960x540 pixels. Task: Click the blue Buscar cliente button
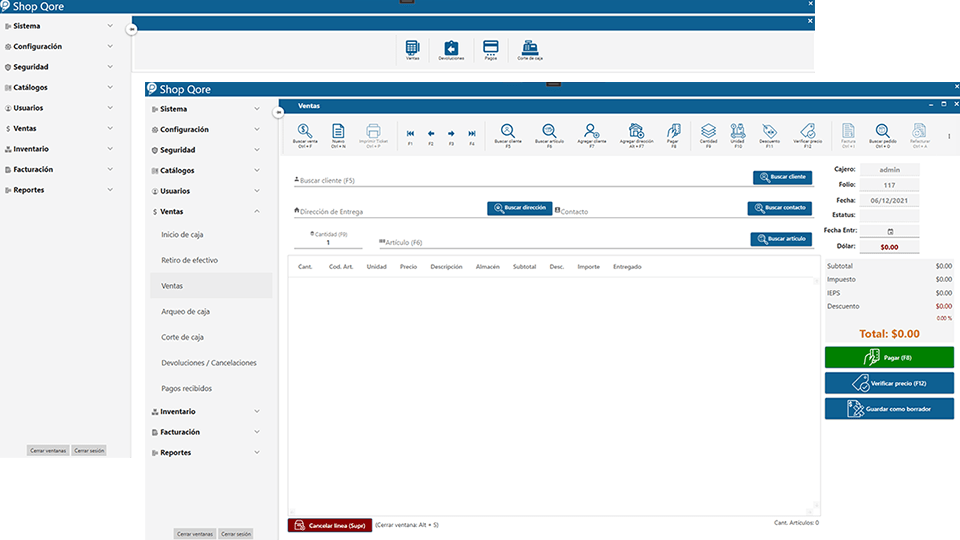[x=782, y=177]
